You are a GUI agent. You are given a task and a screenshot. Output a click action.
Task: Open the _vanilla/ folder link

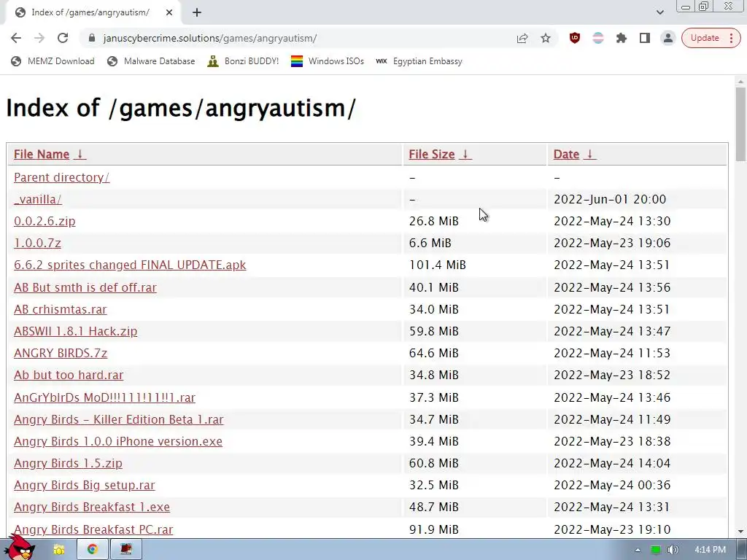(38, 199)
